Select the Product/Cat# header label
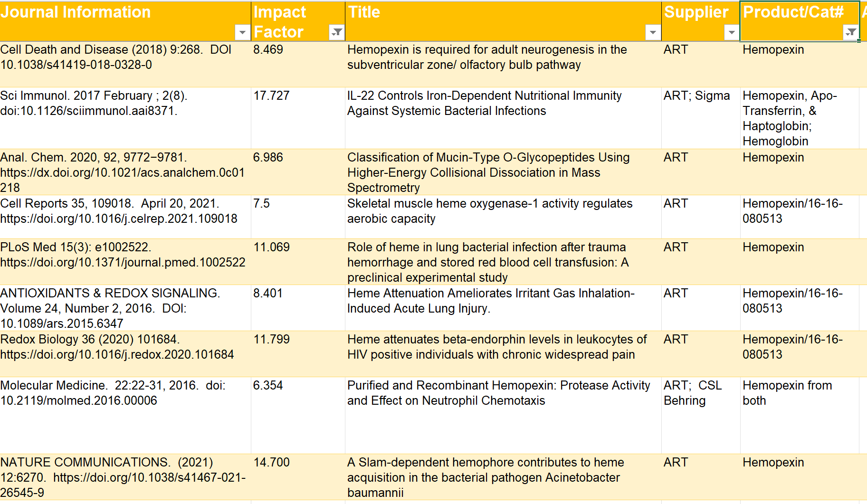Image resolution: width=867 pixels, height=504 pixels. 793,12
